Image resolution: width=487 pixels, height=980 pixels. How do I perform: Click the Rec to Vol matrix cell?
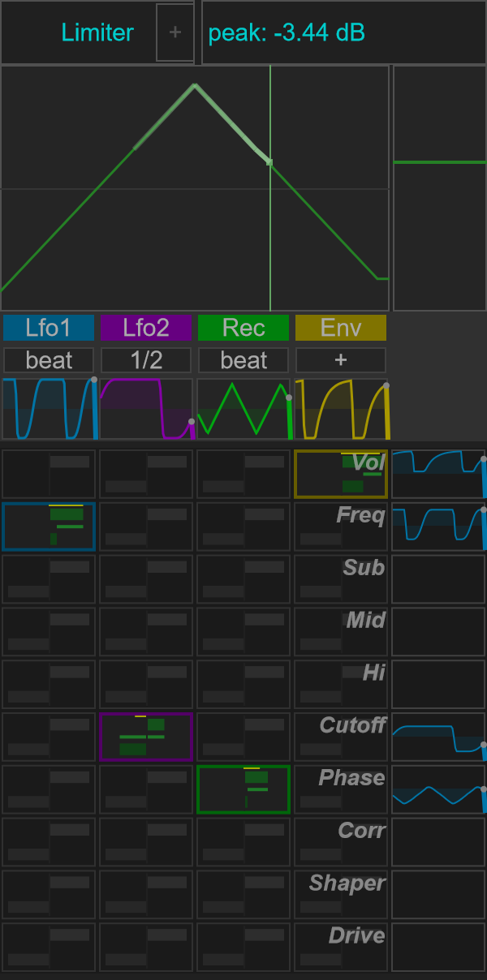243,474
